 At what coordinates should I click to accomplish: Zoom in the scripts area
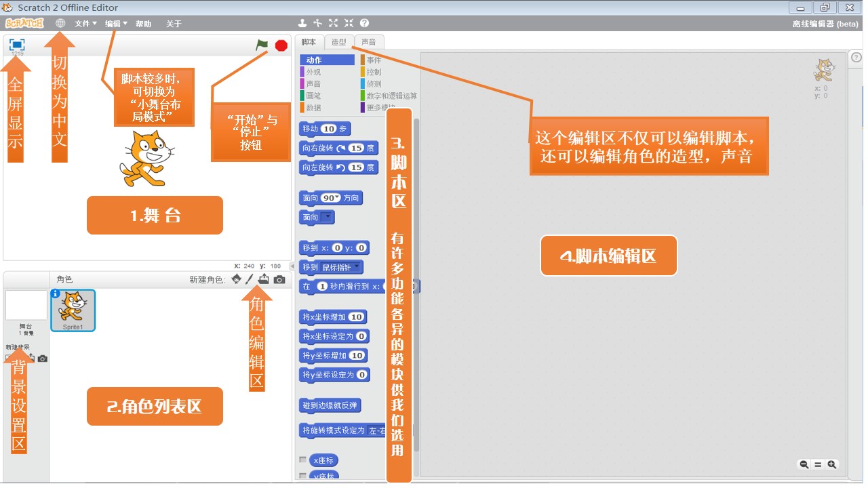tap(832, 464)
